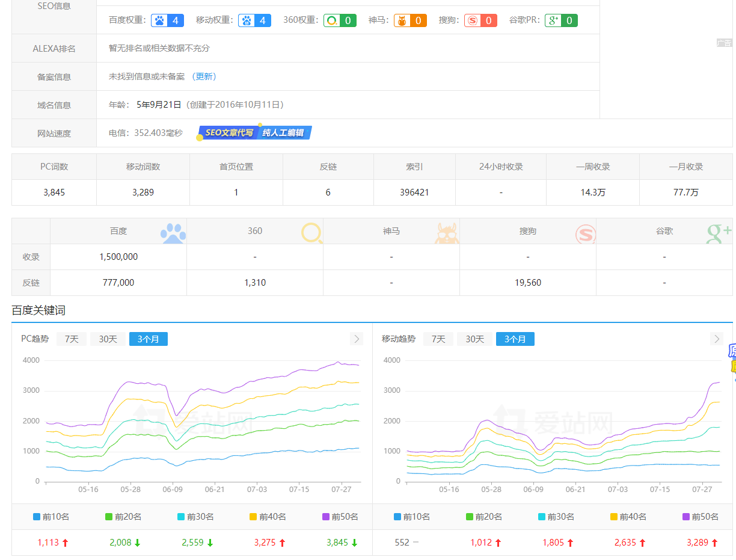The height and width of the screenshot is (560, 736).
Task: Click PC 前30名 value 2,559
Action: (192, 543)
